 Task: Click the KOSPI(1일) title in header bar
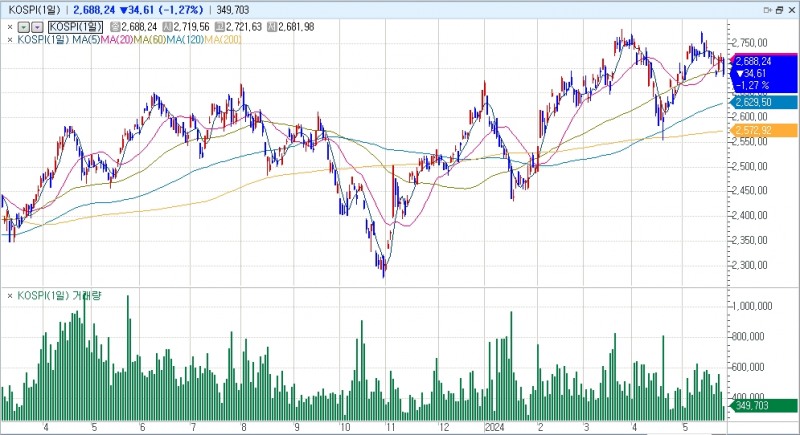(34, 10)
